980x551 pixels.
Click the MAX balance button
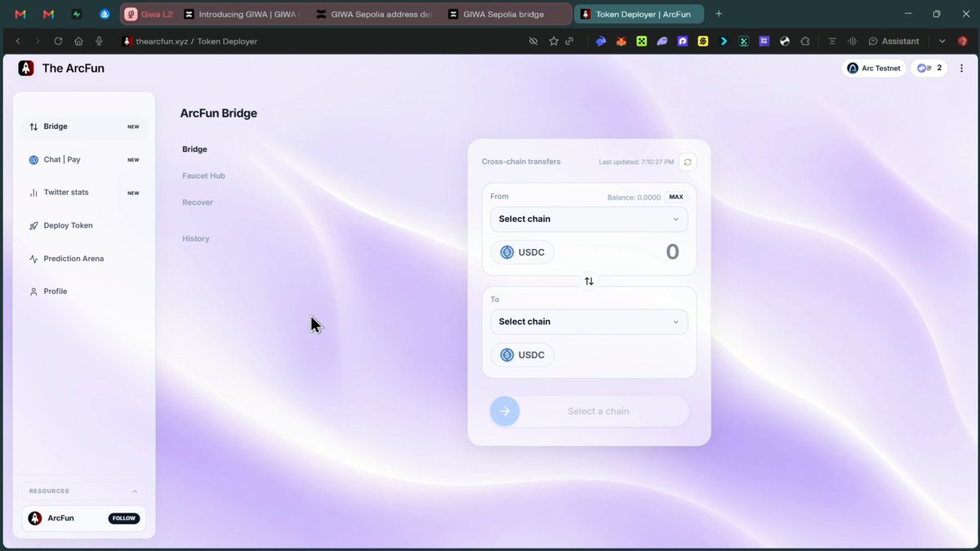[676, 197]
